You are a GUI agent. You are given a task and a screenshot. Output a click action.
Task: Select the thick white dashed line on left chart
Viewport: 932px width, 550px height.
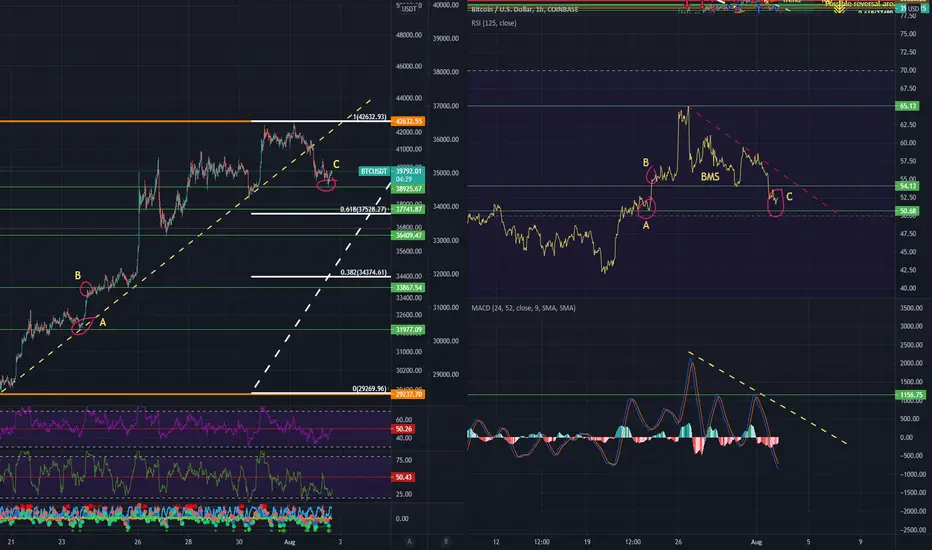click(321, 287)
